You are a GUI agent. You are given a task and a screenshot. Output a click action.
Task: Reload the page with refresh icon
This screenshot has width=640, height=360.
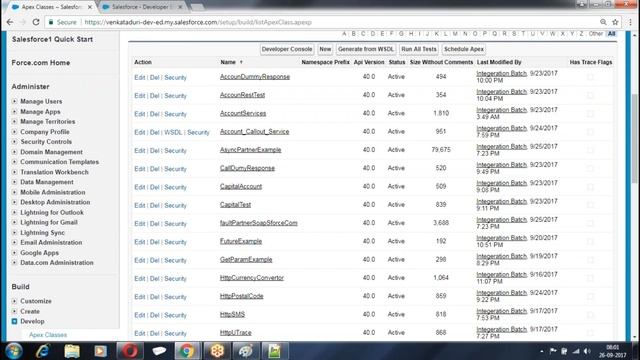tap(36, 22)
